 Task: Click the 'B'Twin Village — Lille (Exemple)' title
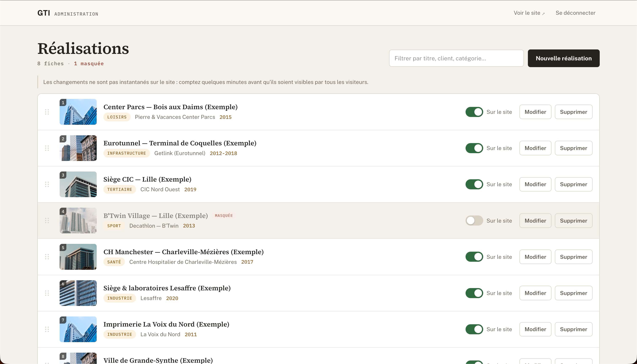click(156, 216)
